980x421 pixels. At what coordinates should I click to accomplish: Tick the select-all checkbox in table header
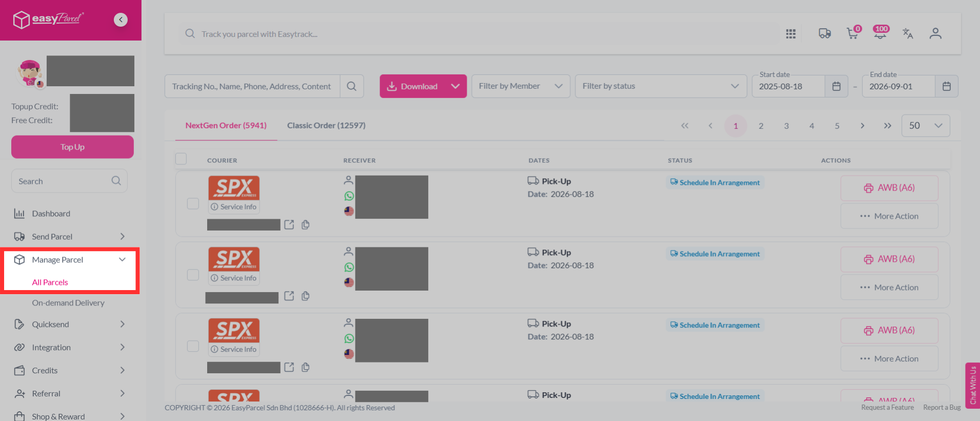(x=181, y=159)
